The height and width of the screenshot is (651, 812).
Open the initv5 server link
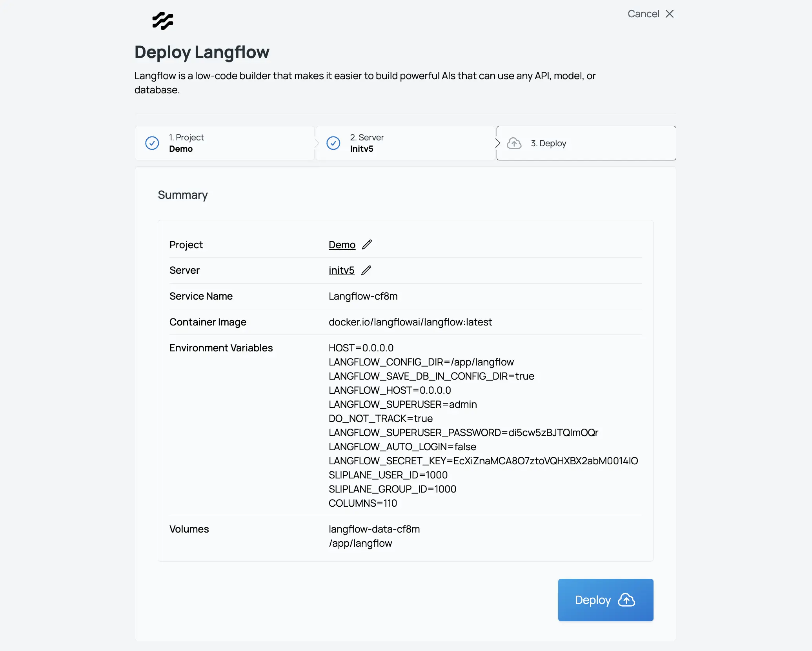click(342, 270)
